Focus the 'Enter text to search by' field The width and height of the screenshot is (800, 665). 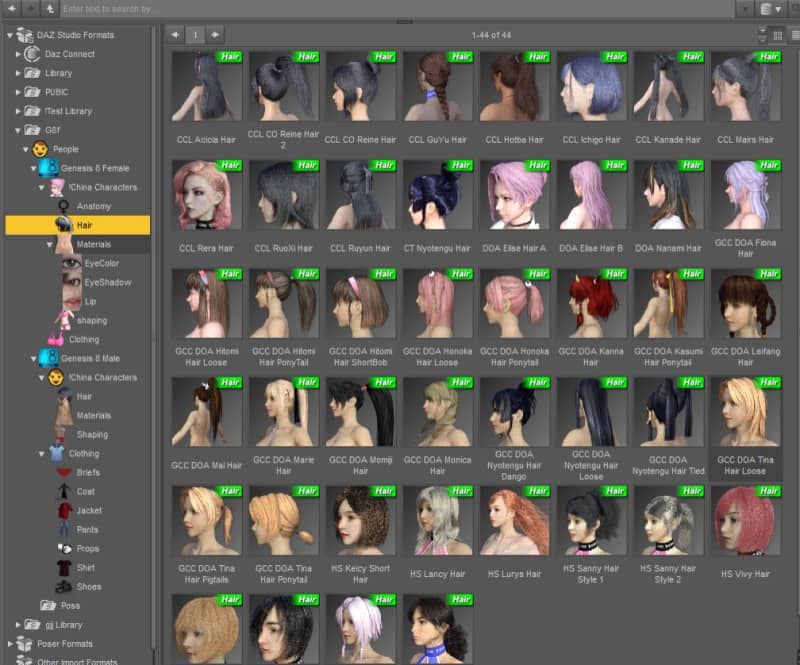(x=398, y=9)
